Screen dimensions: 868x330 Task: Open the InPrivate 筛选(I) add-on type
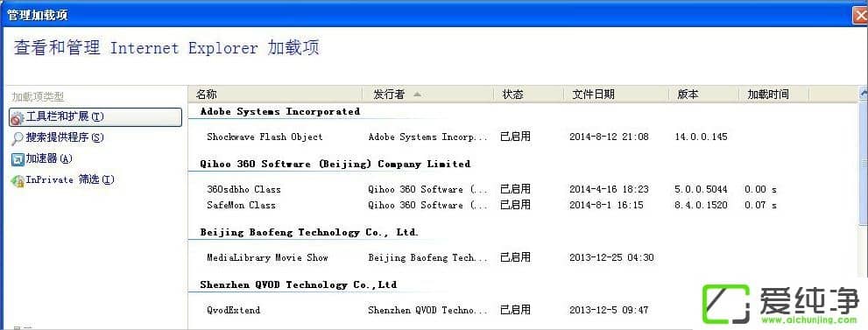(70, 179)
